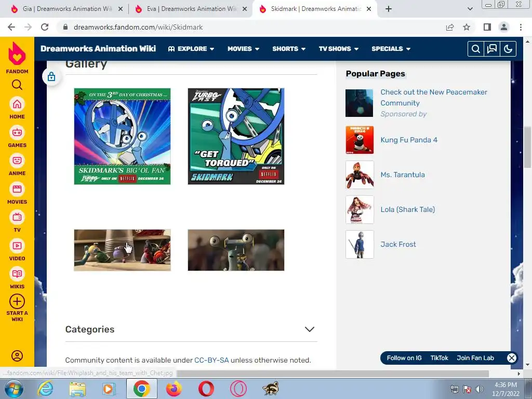Dismiss the Follow on IG bar
Screen dimensions: 532x399
(x=511, y=358)
